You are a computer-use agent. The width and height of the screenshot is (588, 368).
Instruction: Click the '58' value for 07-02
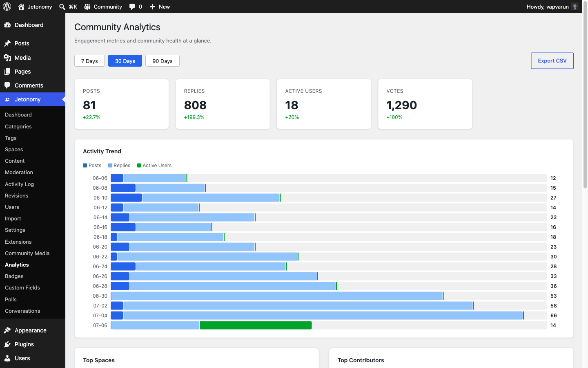(554, 306)
